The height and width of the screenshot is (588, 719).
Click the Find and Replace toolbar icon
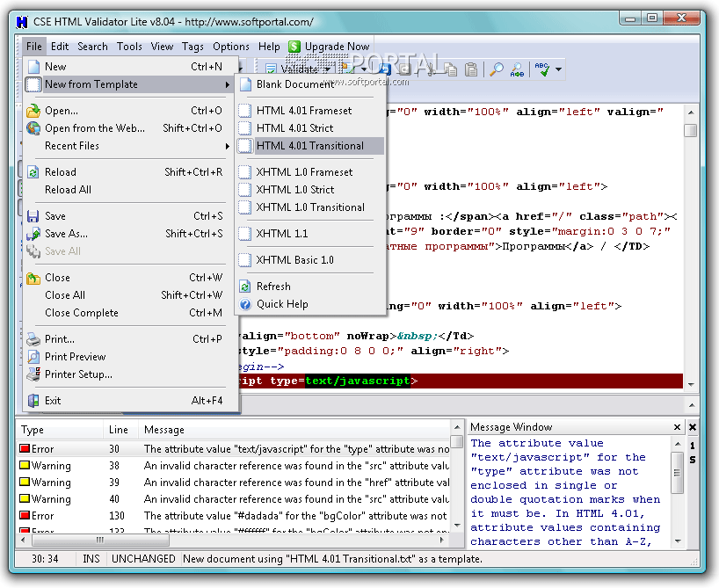point(517,69)
